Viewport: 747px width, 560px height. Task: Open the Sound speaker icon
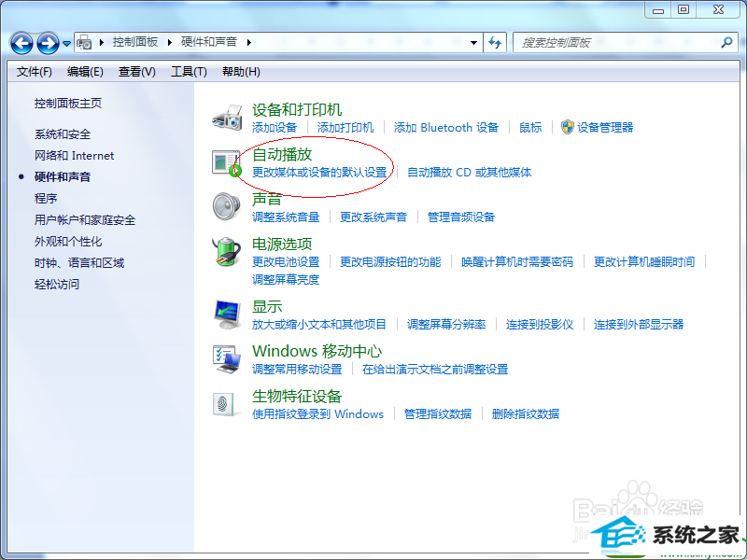(x=227, y=206)
